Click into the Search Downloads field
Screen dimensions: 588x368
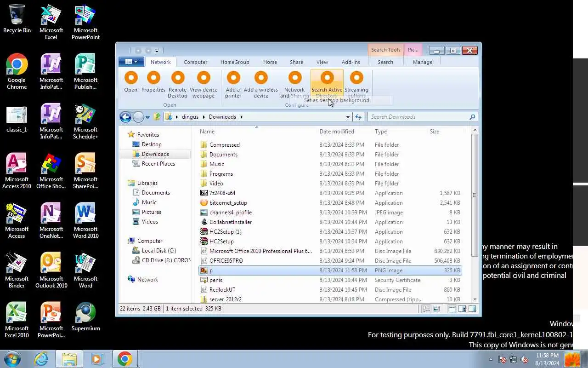pos(418,117)
